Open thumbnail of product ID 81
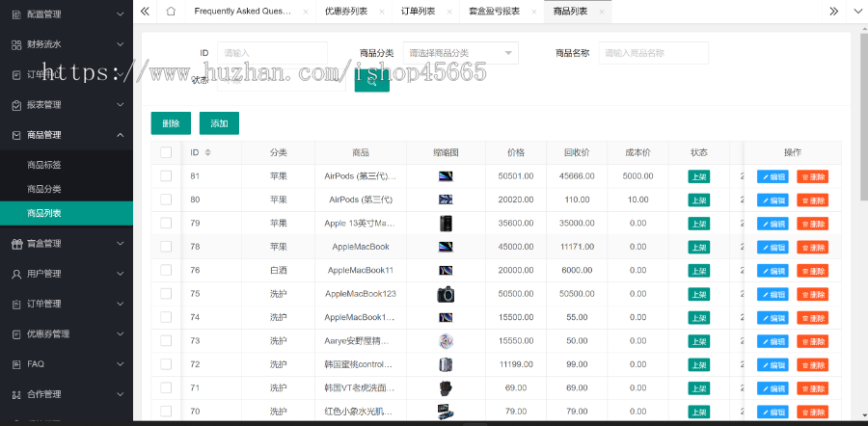Screen dimensions: 868x426 pyautogui.click(x=446, y=176)
